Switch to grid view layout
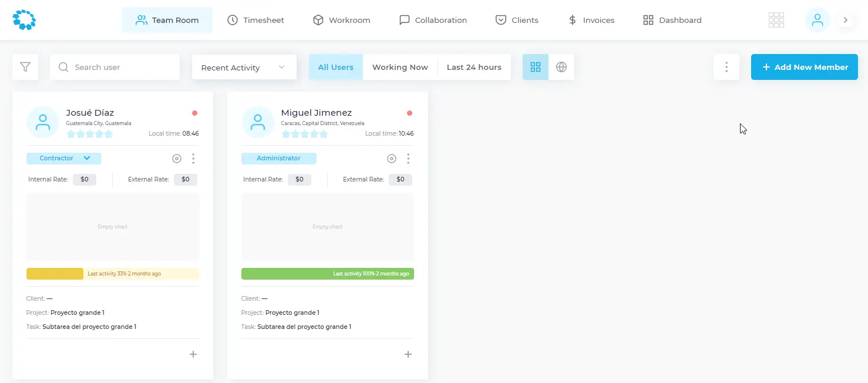Viewport: 868px width, 383px height. coord(536,67)
